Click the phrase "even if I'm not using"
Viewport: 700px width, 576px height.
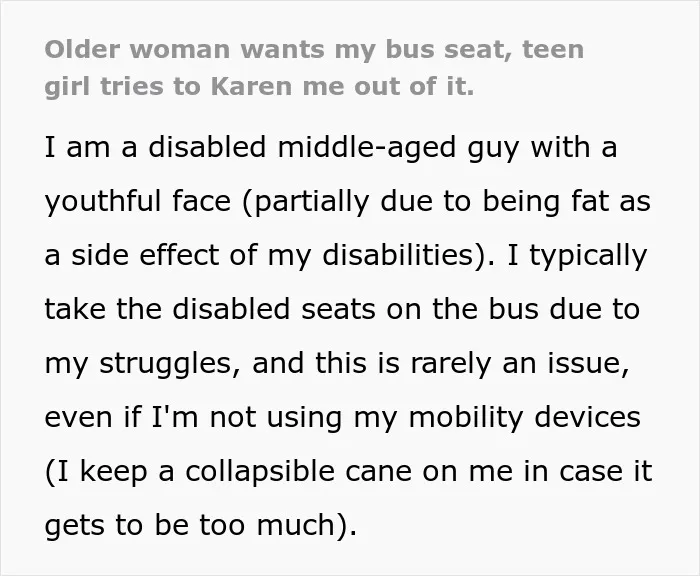(x=193, y=417)
